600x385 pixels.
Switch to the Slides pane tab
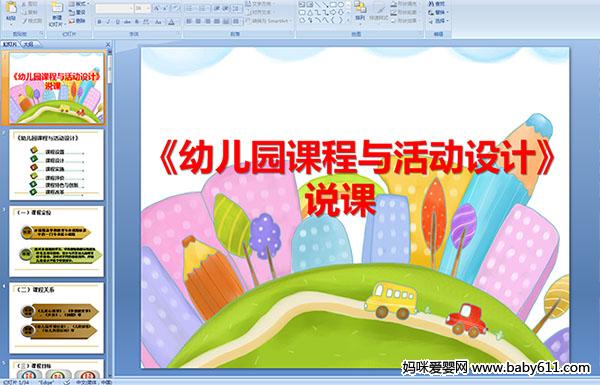click(x=10, y=44)
